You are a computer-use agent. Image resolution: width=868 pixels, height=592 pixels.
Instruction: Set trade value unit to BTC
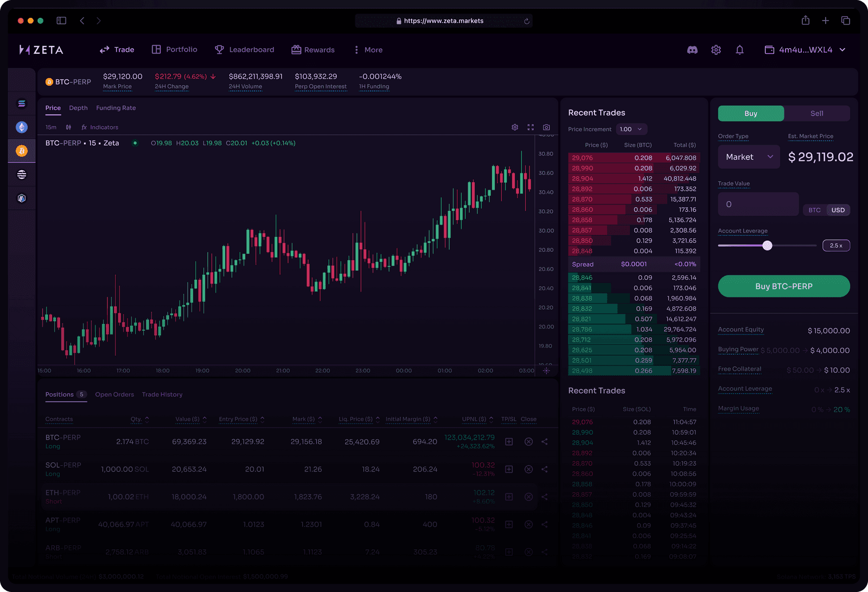(814, 210)
